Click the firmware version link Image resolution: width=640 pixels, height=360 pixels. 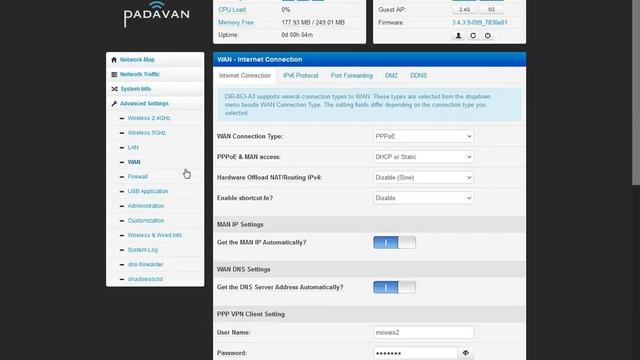click(x=479, y=22)
